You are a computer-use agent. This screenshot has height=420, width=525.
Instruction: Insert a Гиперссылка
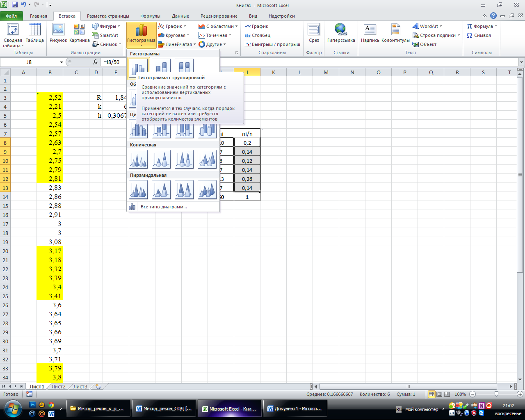click(x=341, y=33)
